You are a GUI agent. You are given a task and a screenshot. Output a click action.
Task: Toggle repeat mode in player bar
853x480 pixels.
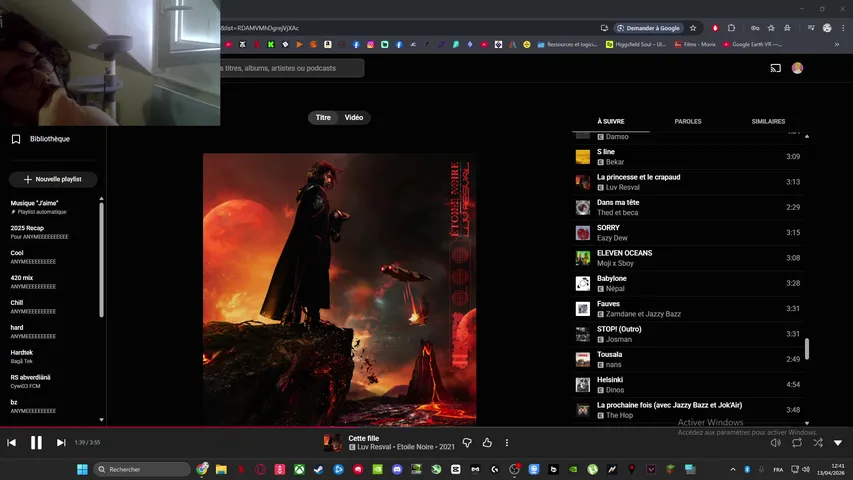[797, 443]
